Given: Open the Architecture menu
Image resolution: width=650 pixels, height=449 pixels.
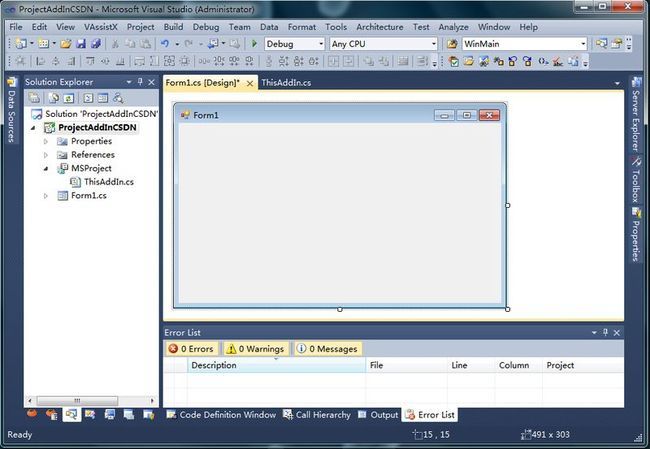Looking at the screenshot, I should 380,27.
